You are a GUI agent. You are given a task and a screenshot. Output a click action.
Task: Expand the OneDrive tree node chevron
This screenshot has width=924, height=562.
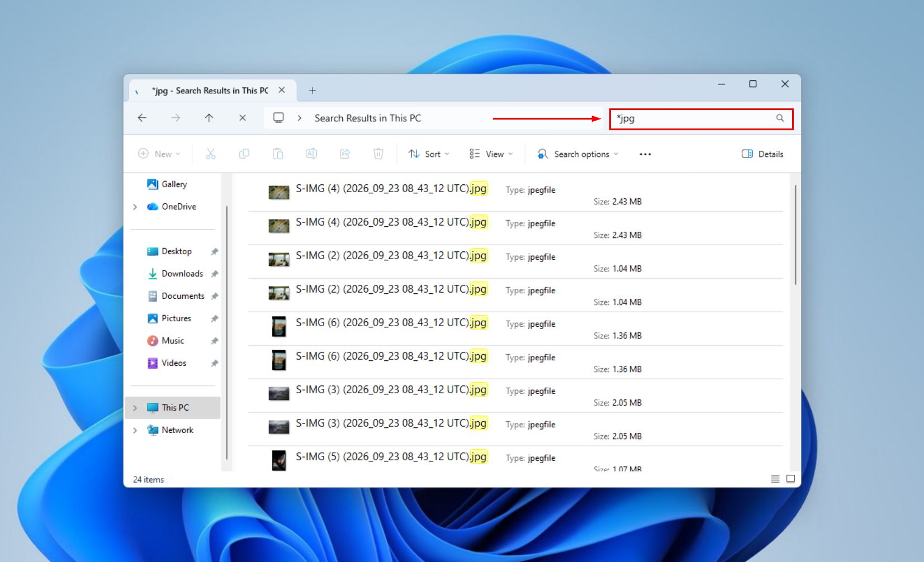tap(135, 207)
